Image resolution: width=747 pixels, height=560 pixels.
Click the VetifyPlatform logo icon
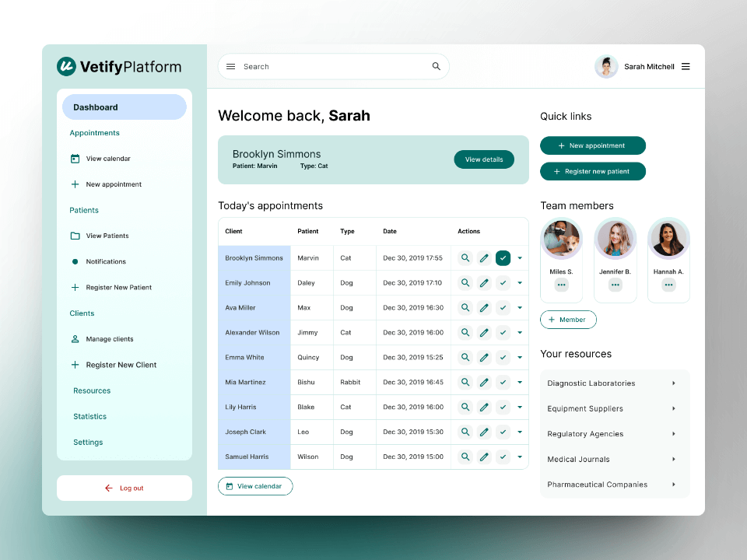[65, 67]
